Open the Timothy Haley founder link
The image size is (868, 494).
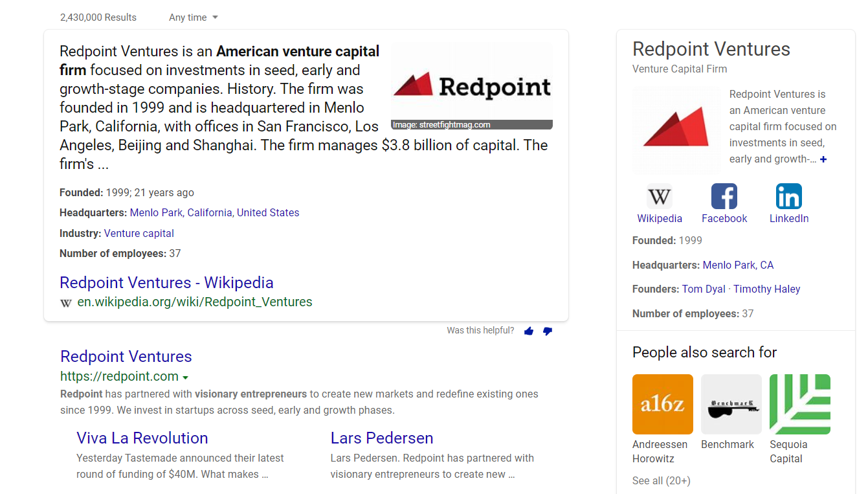(767, 289)
